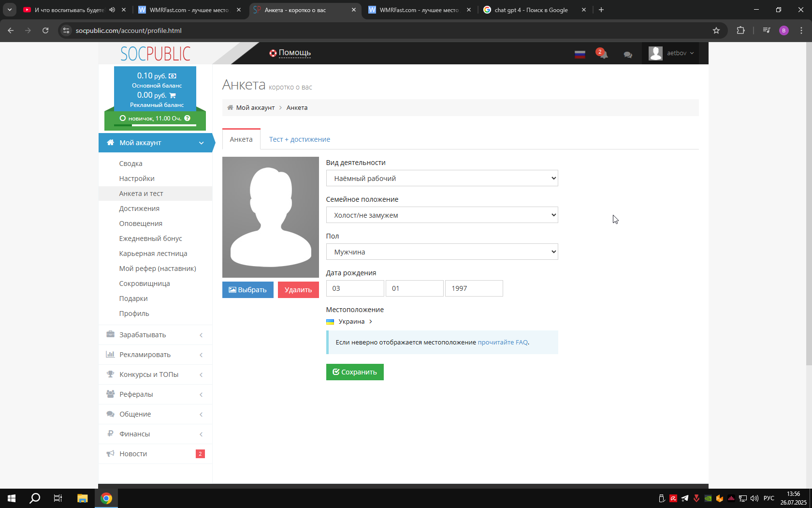Screen dimensions: 812x508
Task: Open Карьерная лестница in sidebar
Action: 153,254
